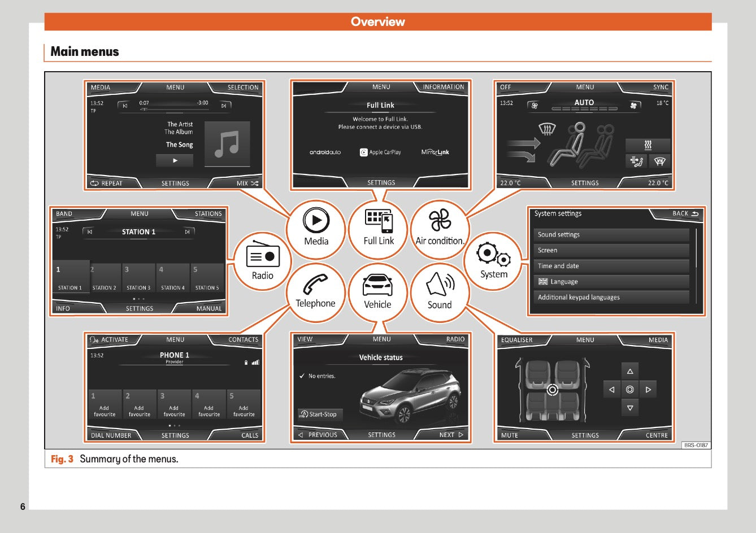Open the STATIONS tab on radio screen
756x533 pixels.
pyautogui.click(x=207, y=214)
